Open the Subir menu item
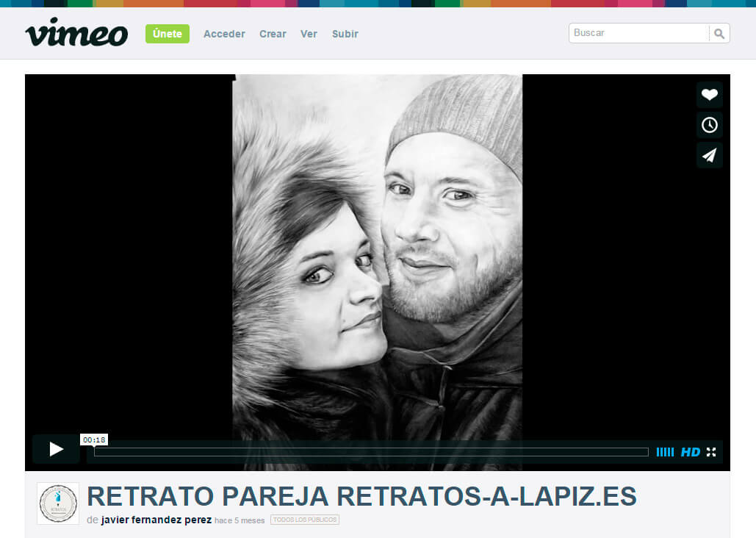Image resolution: width=756 pixels, height=538 pixels. tap(345, 34)
